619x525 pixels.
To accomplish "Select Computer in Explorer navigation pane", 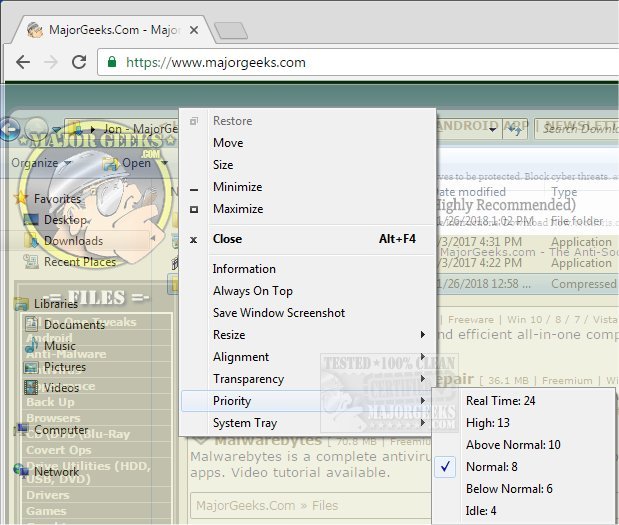I will (x=61, y=430).
